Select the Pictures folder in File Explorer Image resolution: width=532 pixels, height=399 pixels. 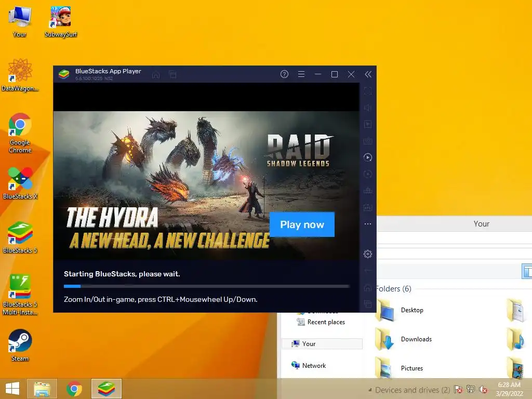click(x=400, y=368)
